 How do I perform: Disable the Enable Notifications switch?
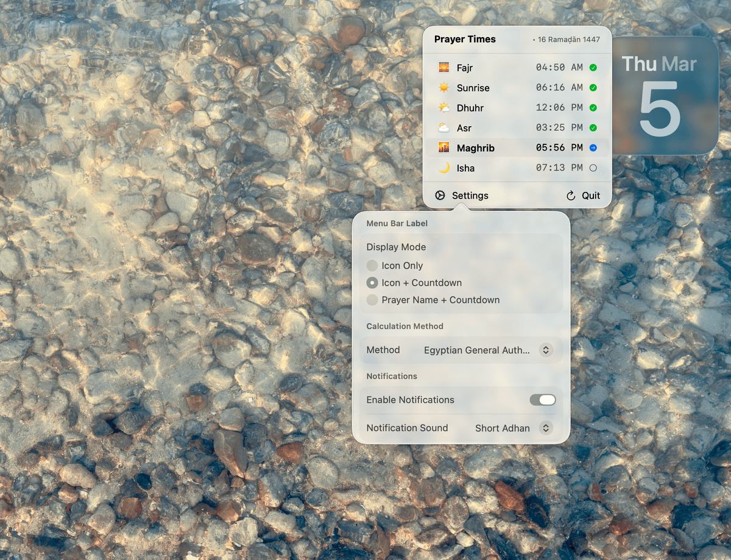pos(542,400)
